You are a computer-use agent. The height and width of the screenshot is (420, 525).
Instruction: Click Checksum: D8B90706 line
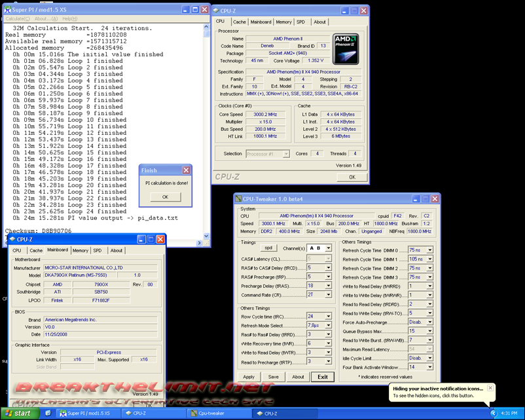click(x=38, y=230)
